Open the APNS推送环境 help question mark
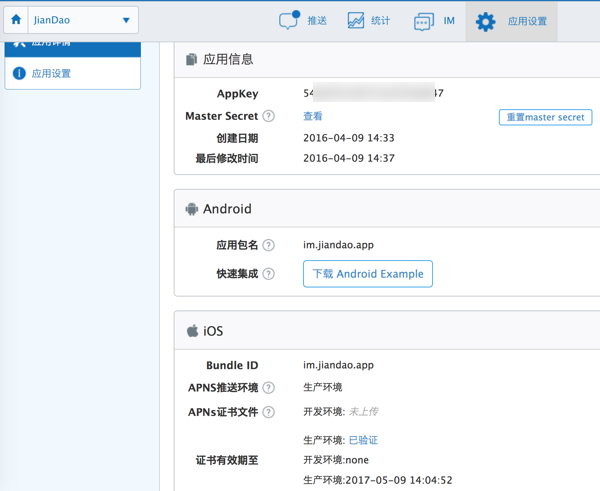 269,388
